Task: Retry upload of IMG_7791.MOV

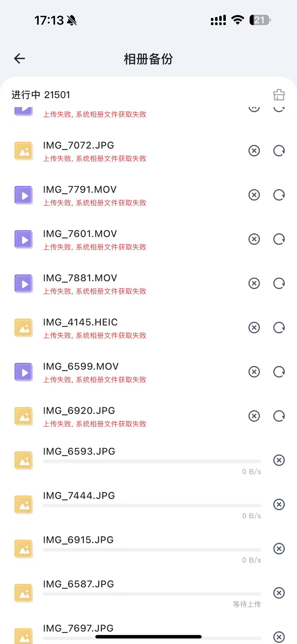Action: [x=279, y=195]
